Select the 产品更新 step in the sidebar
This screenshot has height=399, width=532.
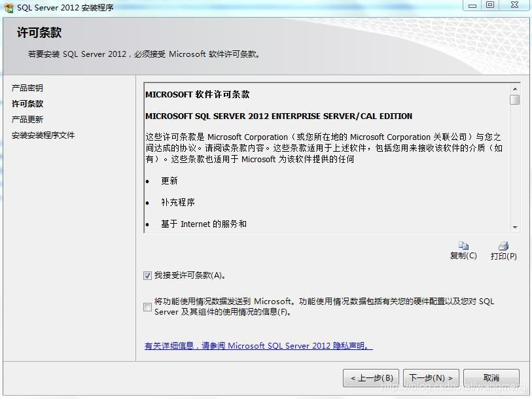point(27,120)
